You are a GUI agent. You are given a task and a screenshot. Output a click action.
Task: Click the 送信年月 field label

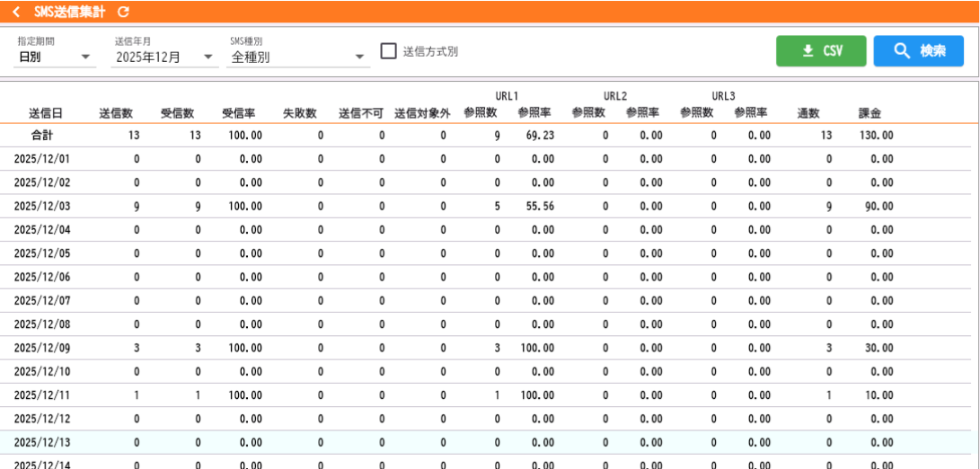point(133,41)
